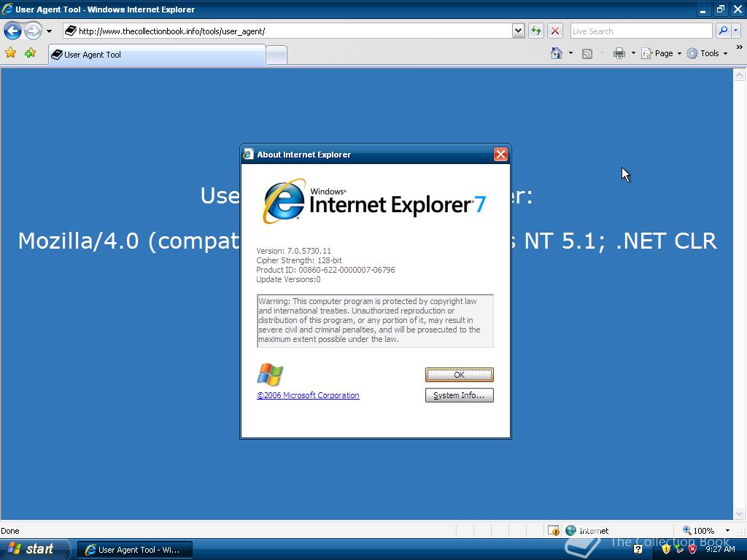The height and width of the screenshot is (560, 747).
Task: Open search provider options dropdown arrow
Action: (736, 31)
